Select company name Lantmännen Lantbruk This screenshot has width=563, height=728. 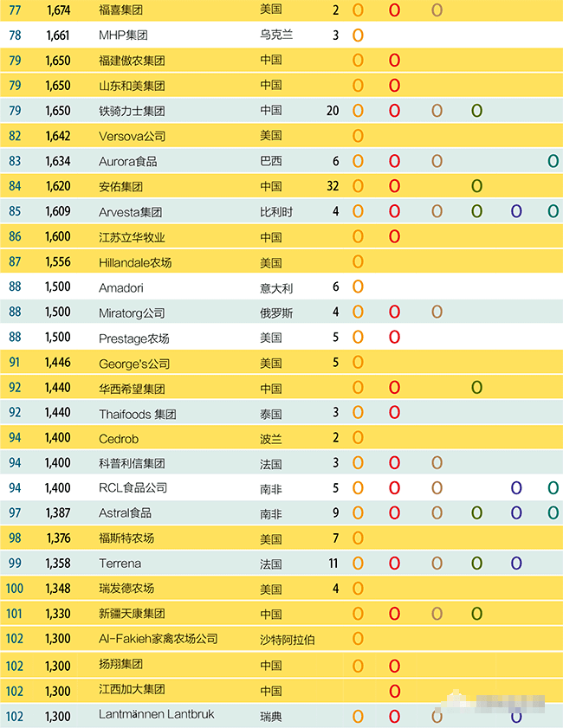pos(157,714)
